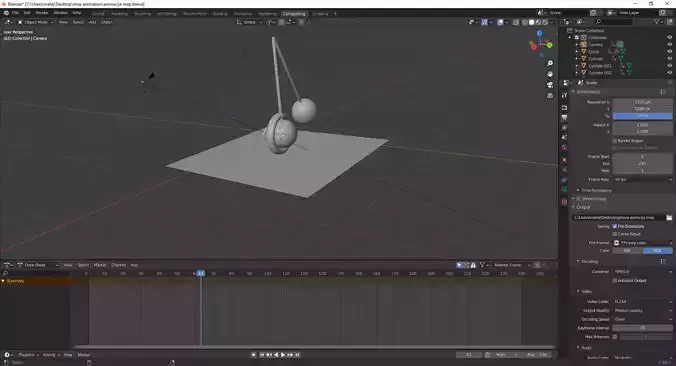Switch to the Rendering workspace tab

[x=267, y=14]
